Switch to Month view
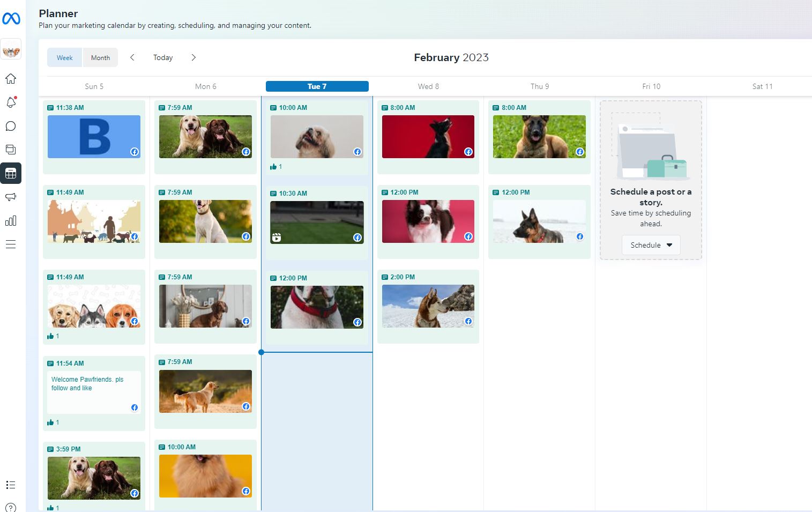 100,57
